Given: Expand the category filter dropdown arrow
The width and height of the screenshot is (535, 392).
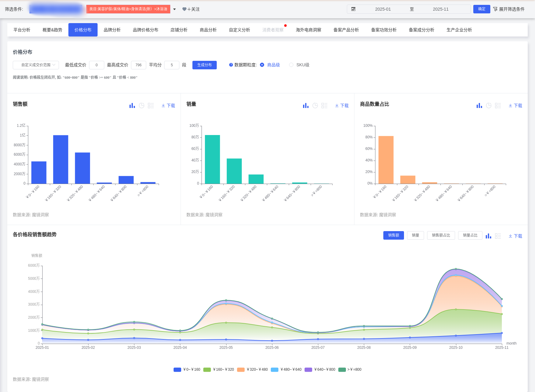Looking at the screenshot, I should coord(174,9).
